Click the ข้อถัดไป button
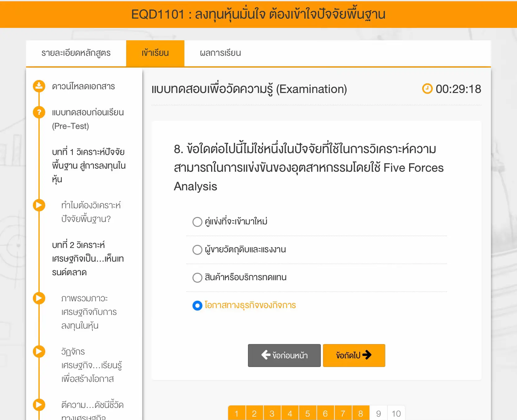 (354, 356)
